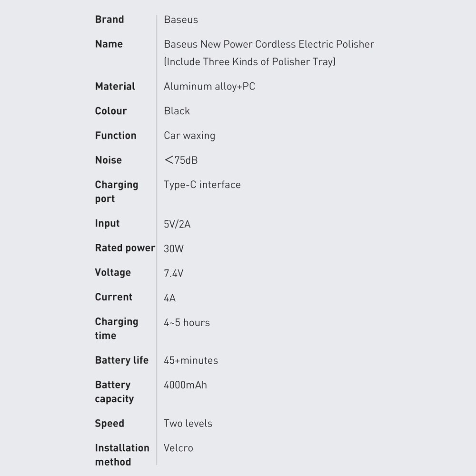Viewport: 476px width, 476px height.
Task: Select the '4000mAh' battery capacity value
Action: coord(186,385)
